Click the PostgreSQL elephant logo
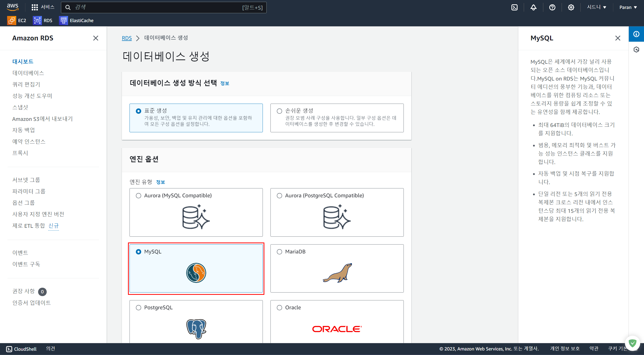The height and width of the screenshot is (355, 644). 196,329
